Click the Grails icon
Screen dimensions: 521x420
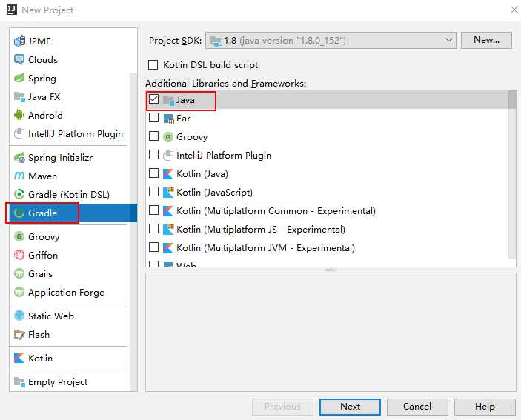click(x=19, y=273)
